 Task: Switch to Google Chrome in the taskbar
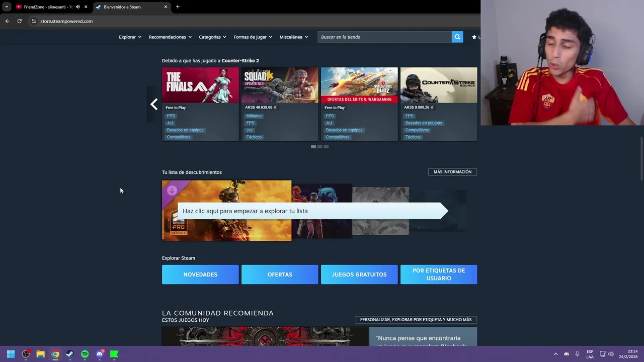[55, 354]
